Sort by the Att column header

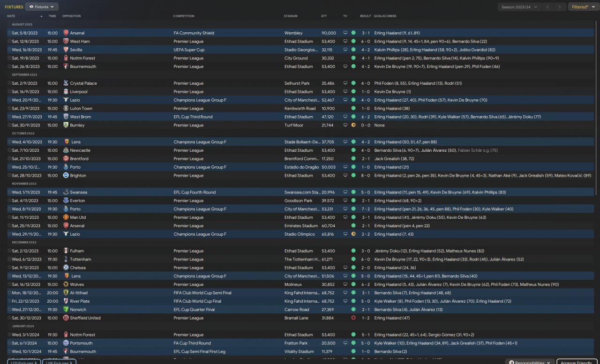point(324,16)
